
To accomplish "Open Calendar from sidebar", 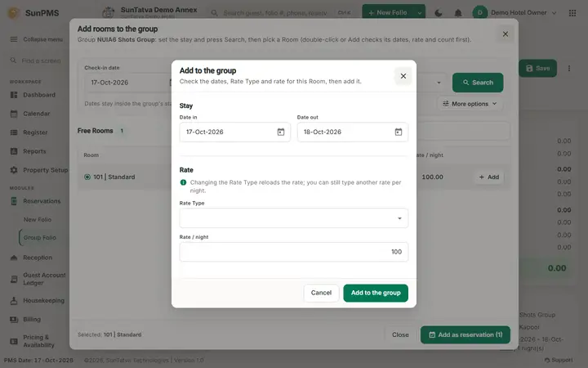I will [x=36, y=114].
